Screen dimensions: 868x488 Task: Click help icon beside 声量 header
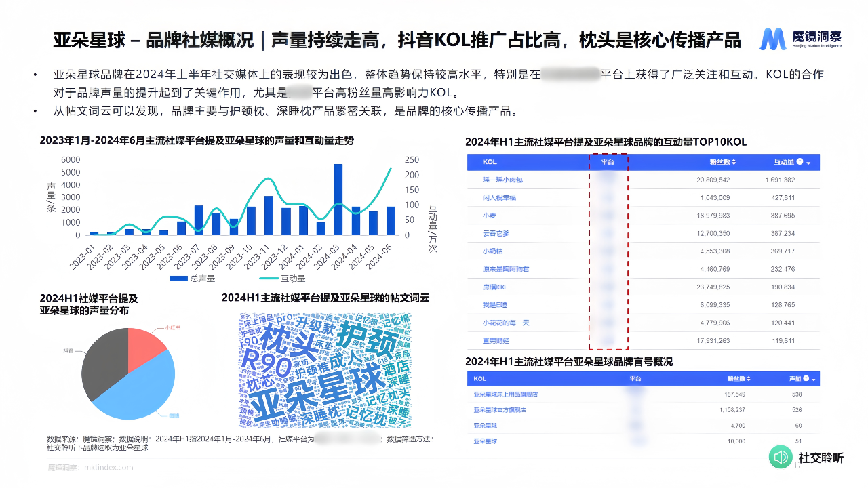[x=805, y=379]
